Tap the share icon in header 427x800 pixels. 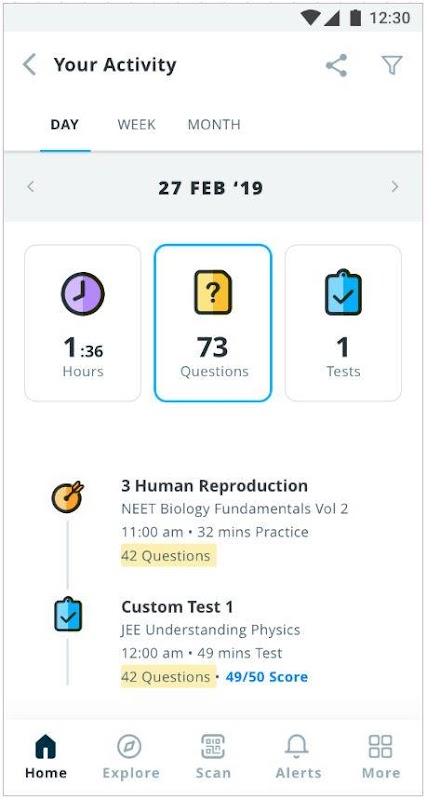(336, 65)
